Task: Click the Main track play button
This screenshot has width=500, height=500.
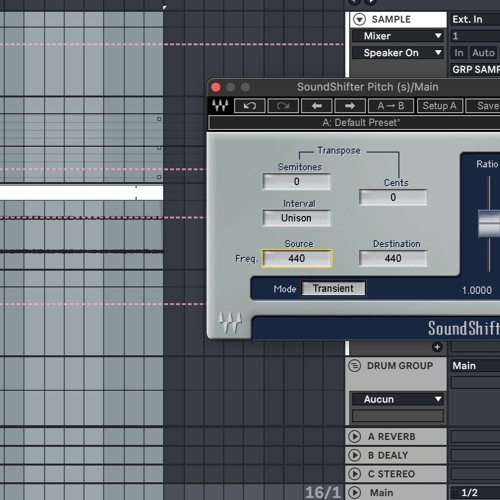Action: point(354,492)
